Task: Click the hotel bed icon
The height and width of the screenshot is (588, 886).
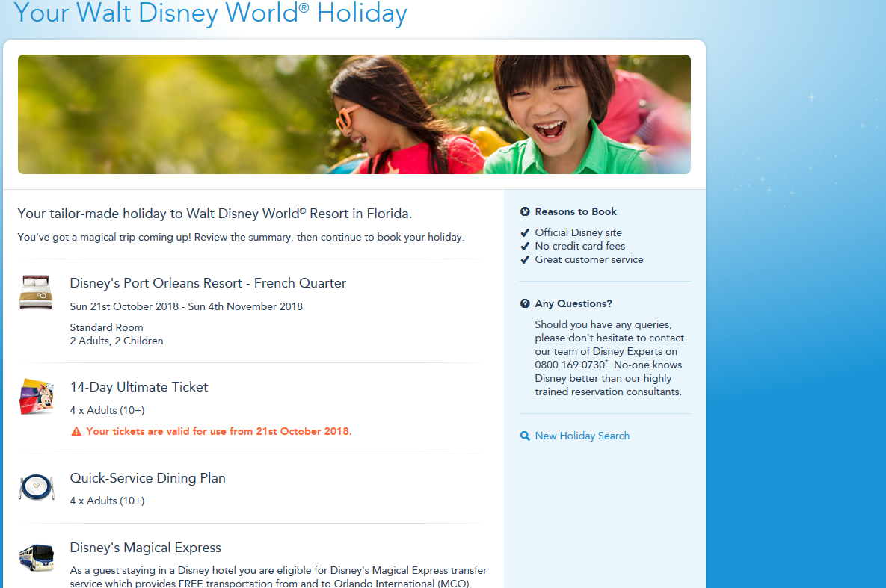Action: (x=36, y=292)
